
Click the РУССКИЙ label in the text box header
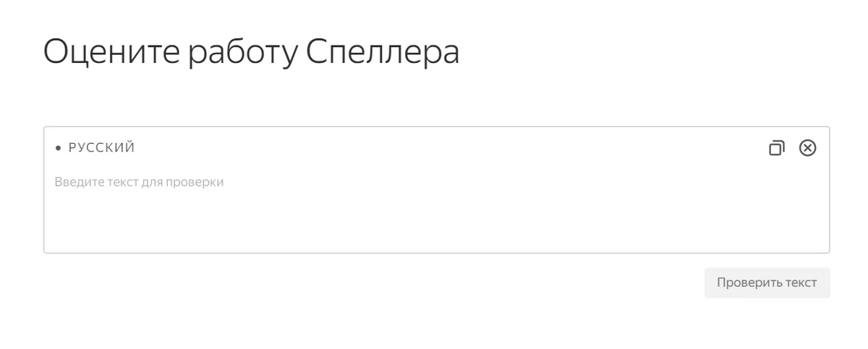[x=101, y=148]
